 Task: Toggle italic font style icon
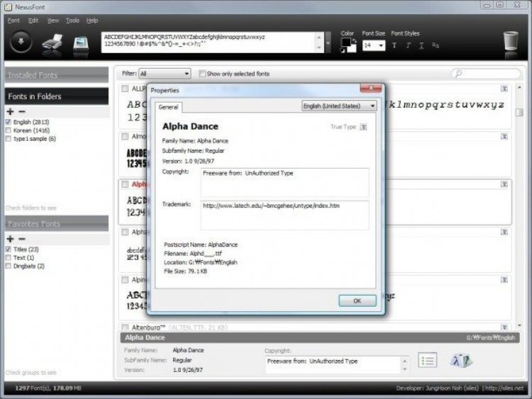click(408, 45)
